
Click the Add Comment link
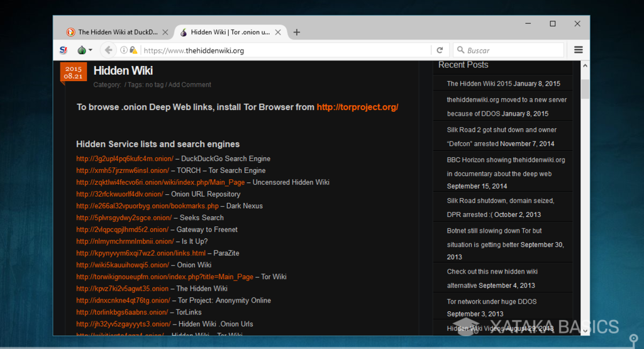click(190, 85)
